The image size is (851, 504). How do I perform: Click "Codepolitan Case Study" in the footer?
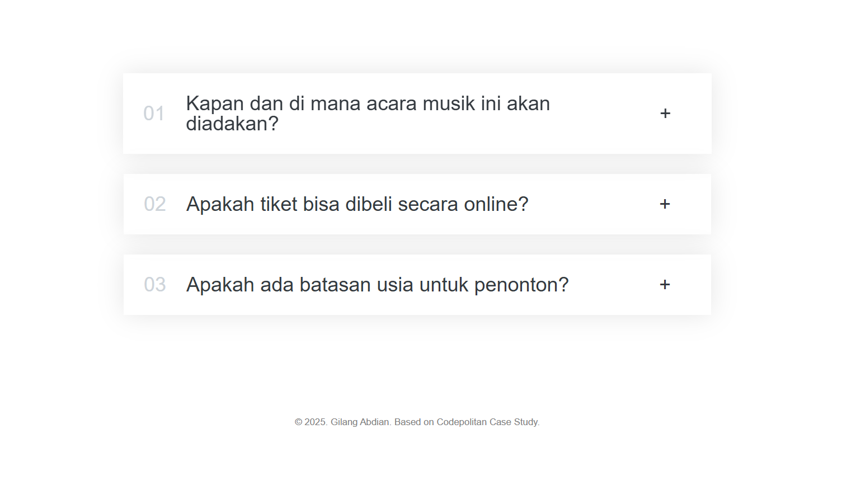[487, 422]
